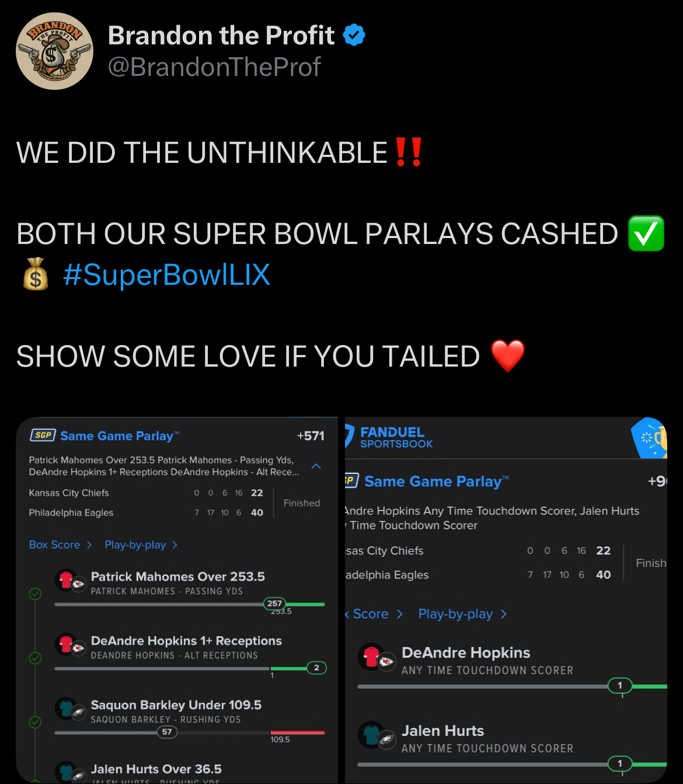The width and height of the screenshot is (683, 784).
Task: Click green check circle for Saquon Barkley leg
Action: coord(35,723)
